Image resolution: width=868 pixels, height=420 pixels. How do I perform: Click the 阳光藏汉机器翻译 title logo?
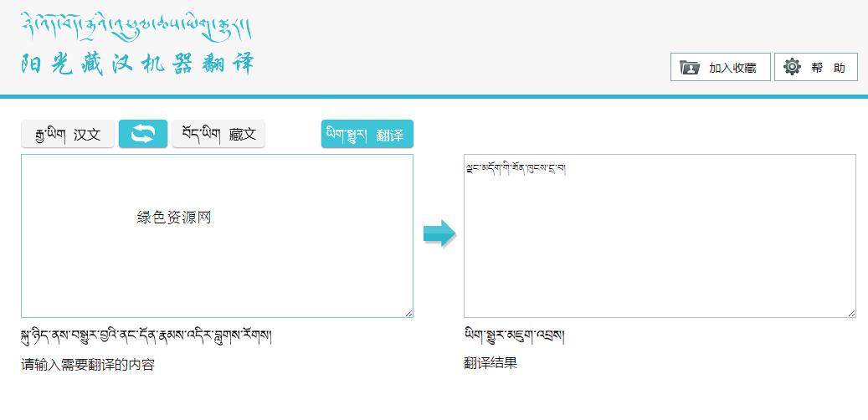pos(137,64)
